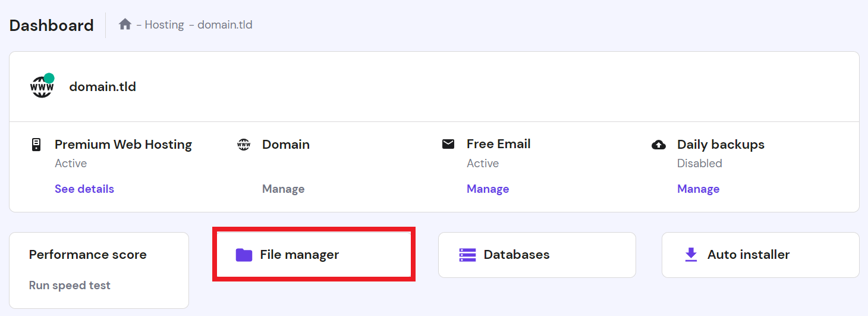Select Manage under Domain

tap(283, 189)
